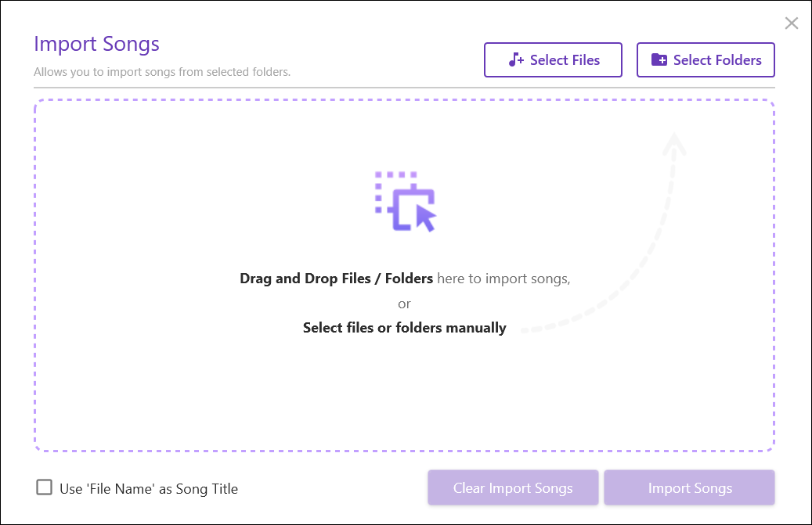Click the drag-and-drop cursor icon in the center
812x525 pixels.
pyautogui.click(x=405, y=201)
